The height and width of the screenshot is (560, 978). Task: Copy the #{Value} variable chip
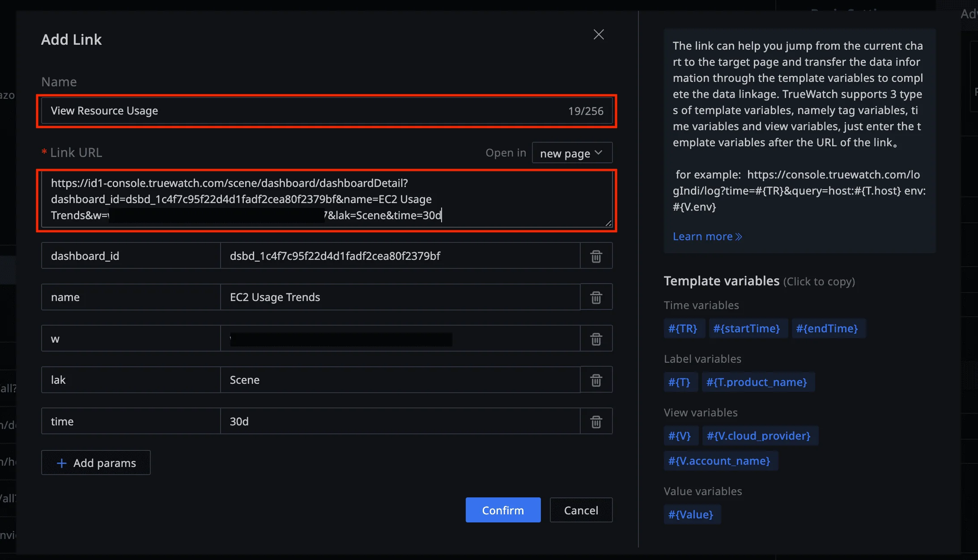tap(691, 515)
